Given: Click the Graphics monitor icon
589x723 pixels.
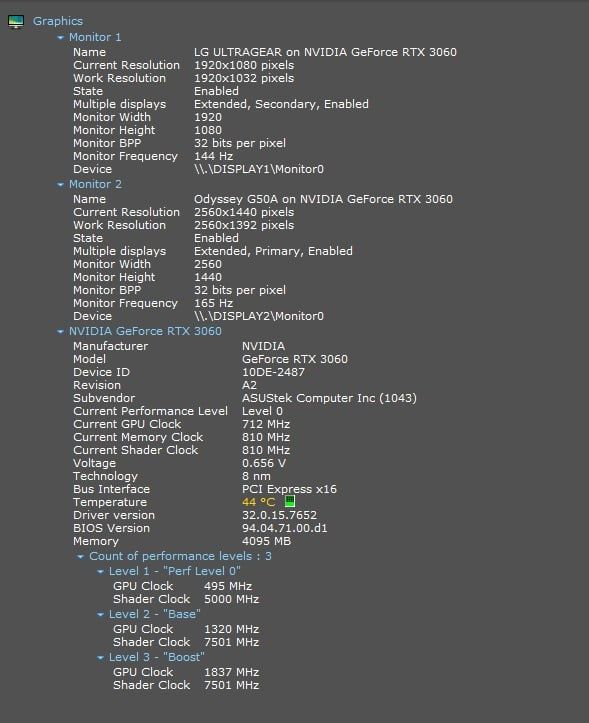Looking at the screenshot, I should click(16, 21).
